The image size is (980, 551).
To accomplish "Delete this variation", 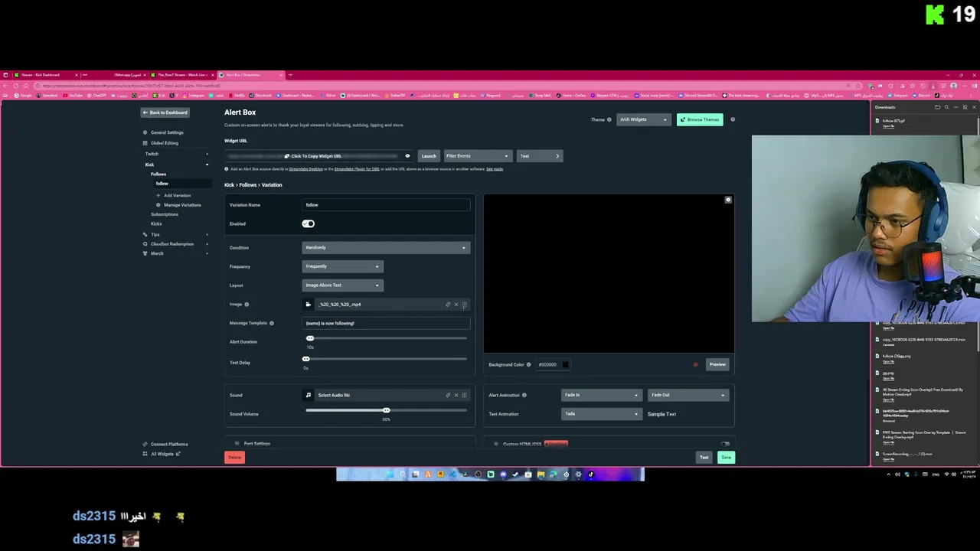I will 234,458.
